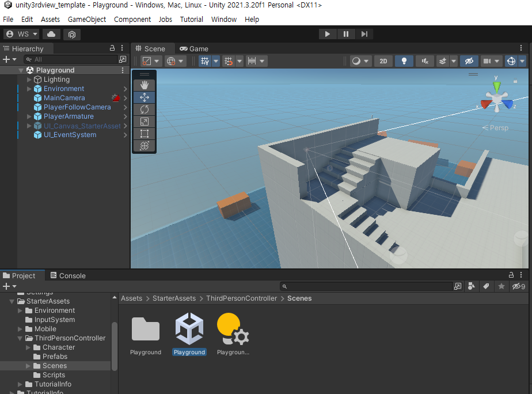Image resolution: width=532 pixels, height=394 pixels.
Task: Open search by type filter icon
Action: point(472,286)
